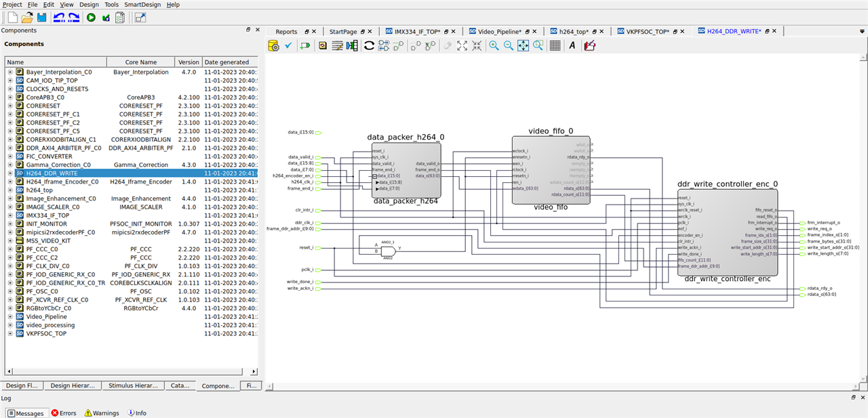This screenshot has height=418, width=868.
Task: Open the Project menu
Action: pos(12,4)
